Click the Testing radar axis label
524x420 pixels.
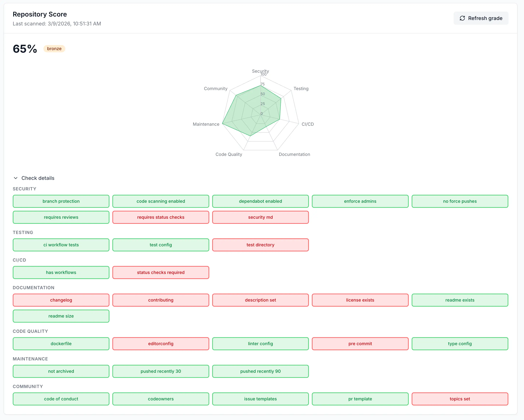[301, 89]
